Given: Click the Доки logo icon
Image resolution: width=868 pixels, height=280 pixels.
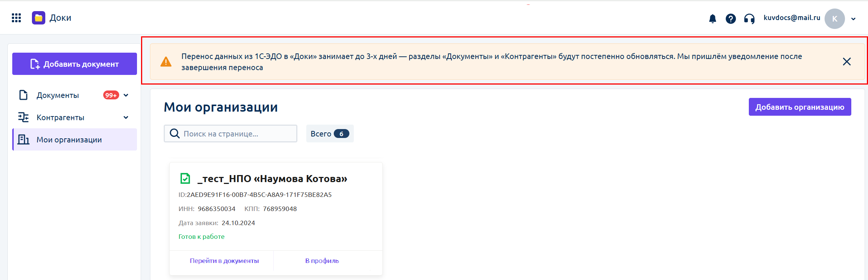Looking at the screenshot, I should [39, 18].
